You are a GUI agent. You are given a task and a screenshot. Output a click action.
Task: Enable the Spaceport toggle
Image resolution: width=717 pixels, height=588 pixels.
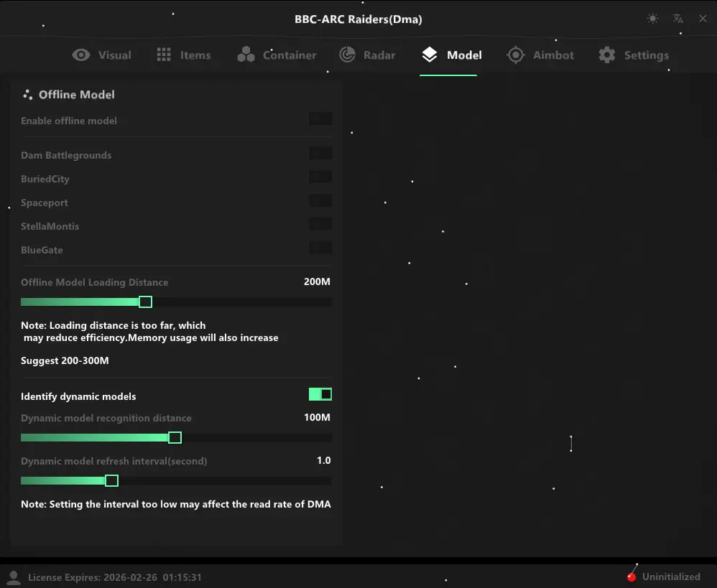point(320,200)
